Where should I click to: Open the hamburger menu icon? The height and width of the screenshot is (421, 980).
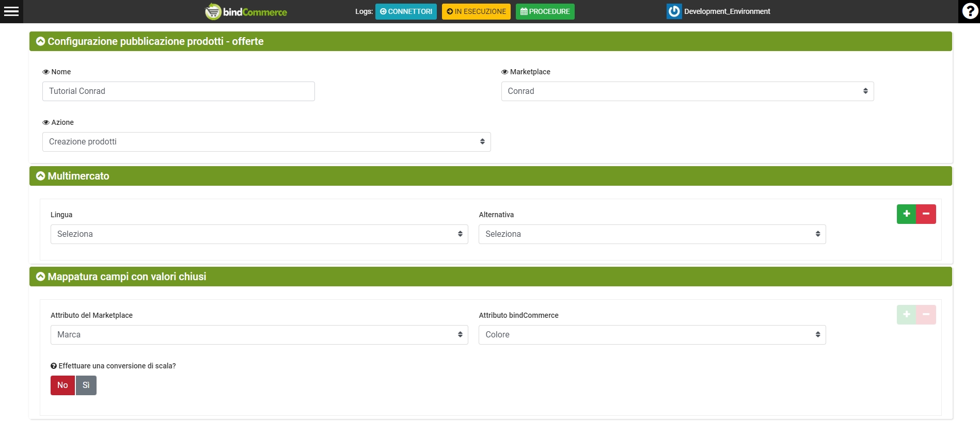click(11, 11)
